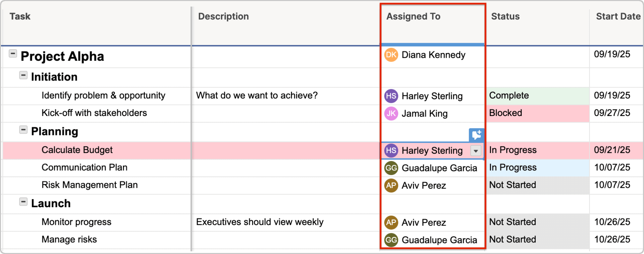Click the green Complete status cell
The height and width of the screenshot is (254, 644).
(x=537, y=96)
